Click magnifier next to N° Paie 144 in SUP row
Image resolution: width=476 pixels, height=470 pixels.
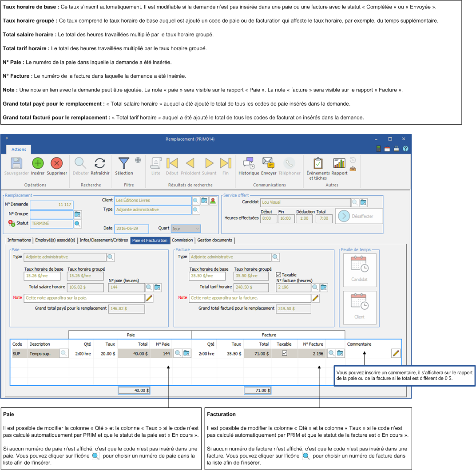point(178,353)
